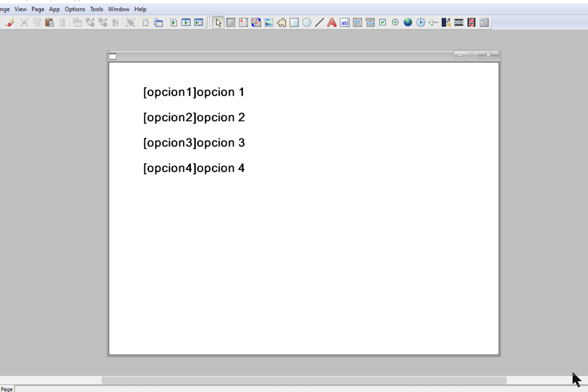
Task: Select the gray Button object tool
Action: (x=231, y=22)
